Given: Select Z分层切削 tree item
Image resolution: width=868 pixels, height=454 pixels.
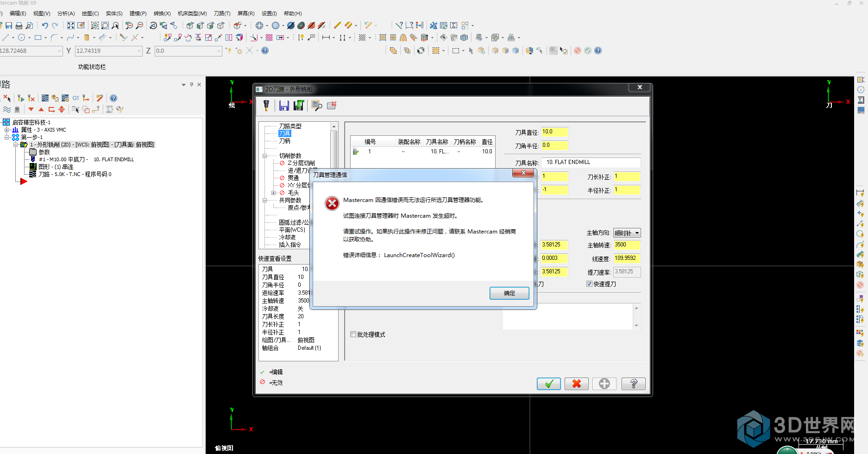Looking at the screenshot, I should [x=301, y=163].
